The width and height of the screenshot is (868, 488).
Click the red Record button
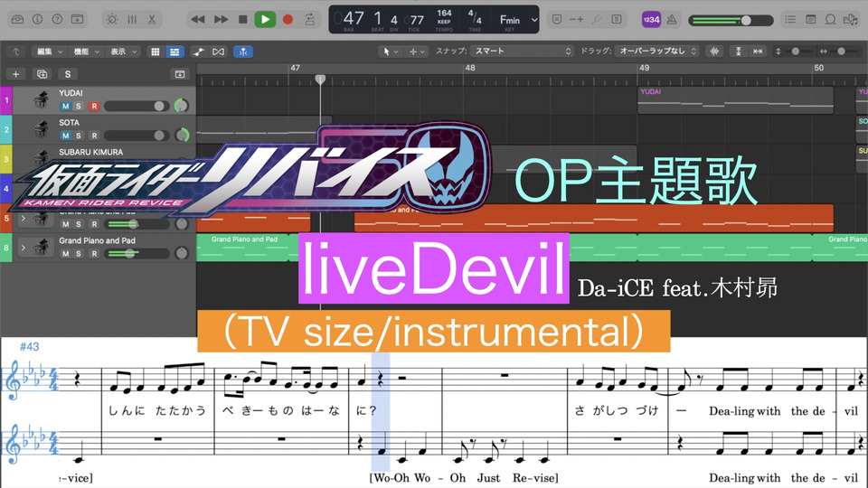point(288,19)
